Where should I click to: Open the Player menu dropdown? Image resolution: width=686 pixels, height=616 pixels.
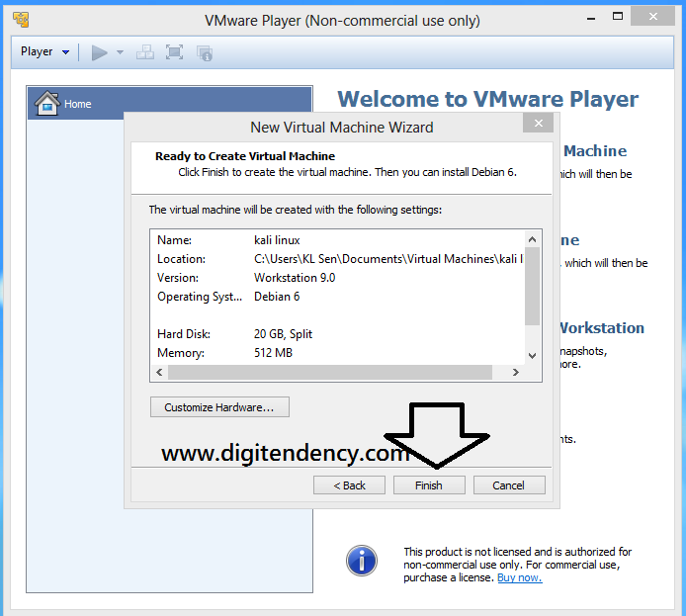(x=44, y=51)
